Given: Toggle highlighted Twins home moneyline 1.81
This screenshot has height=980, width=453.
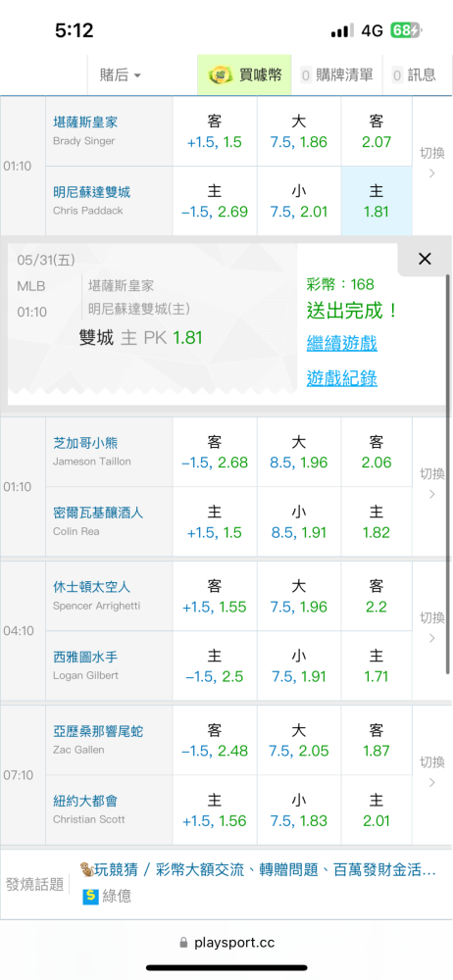Looking at the screenshot, I should point(377,201).
